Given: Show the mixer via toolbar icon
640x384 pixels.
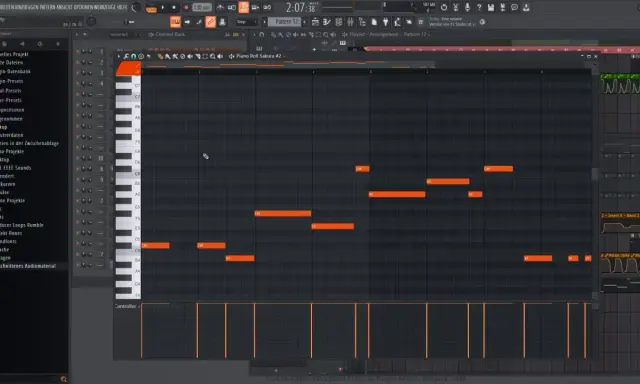Looking at the screenshot, I should pos(350,22).
